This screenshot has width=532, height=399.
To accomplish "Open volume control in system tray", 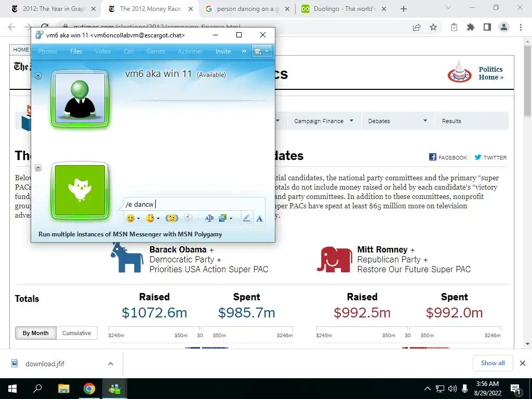I will point(453,389).
